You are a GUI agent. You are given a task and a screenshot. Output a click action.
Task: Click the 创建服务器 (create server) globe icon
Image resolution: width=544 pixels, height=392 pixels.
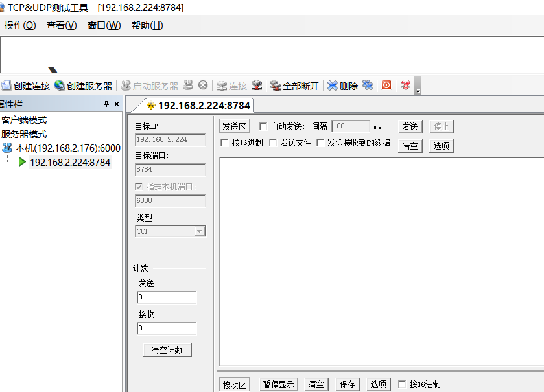click(60, 86)
